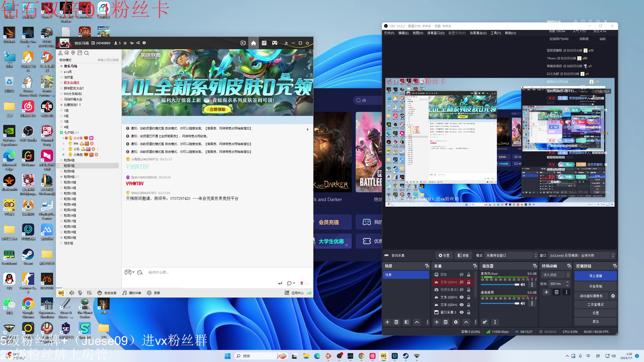Viewport: 644px width, 362px height.
Task: Open the game controller tab in YY header
Action: click(274, 43)
